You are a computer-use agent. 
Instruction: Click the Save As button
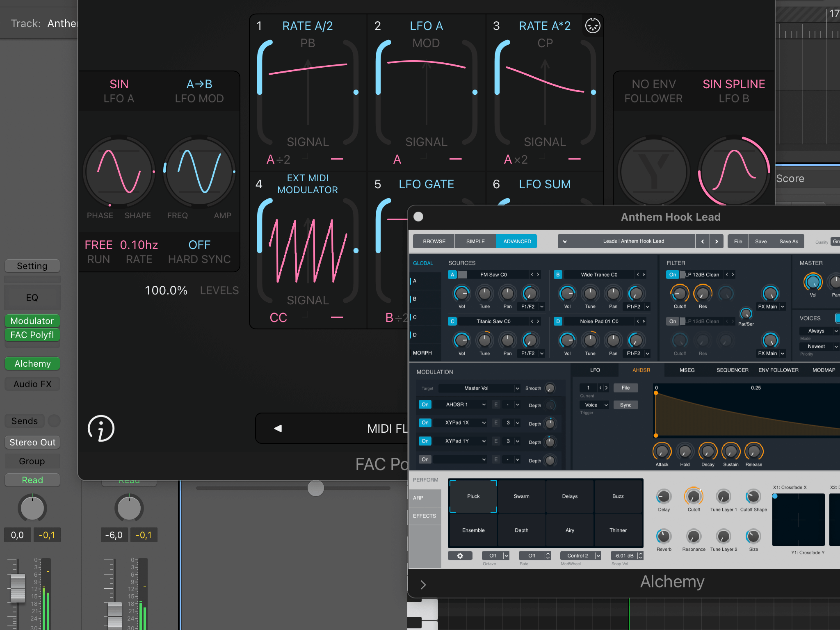tap(788, 241)
